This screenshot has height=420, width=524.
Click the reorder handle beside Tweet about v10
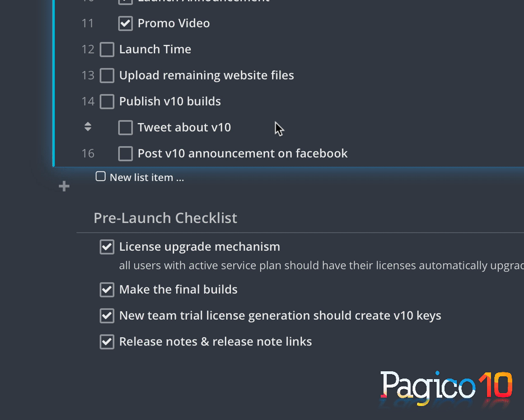coord(88,127)
